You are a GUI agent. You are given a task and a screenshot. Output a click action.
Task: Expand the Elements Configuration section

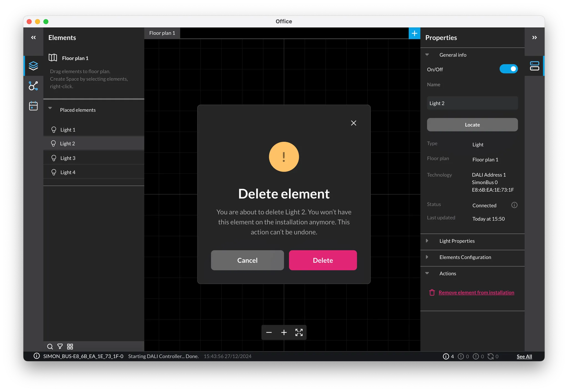[427, 257]
